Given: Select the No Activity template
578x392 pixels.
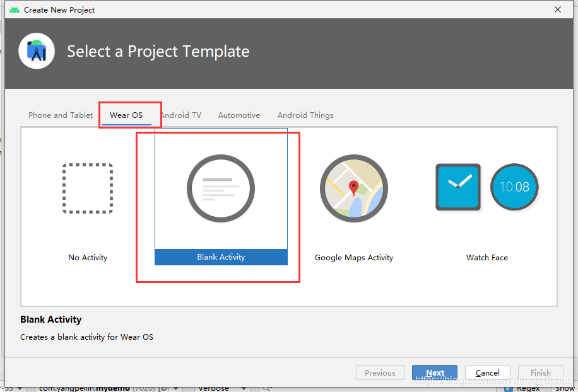Looking at the screenshot, I should (88, 197).
